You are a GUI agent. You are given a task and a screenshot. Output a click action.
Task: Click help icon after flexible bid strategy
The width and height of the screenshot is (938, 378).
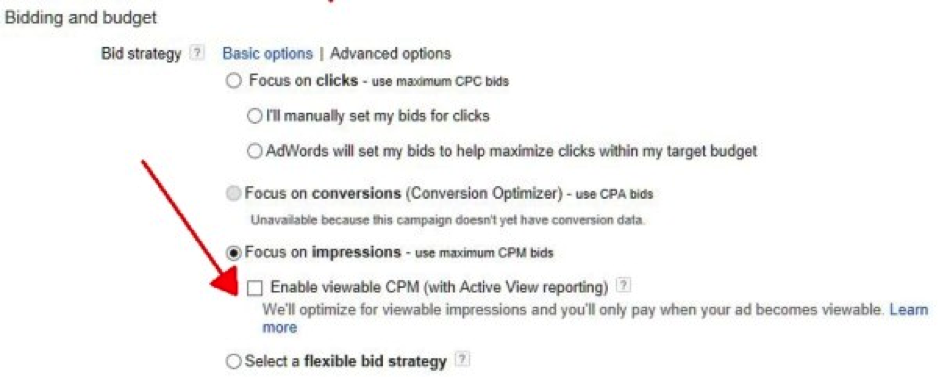461,361
